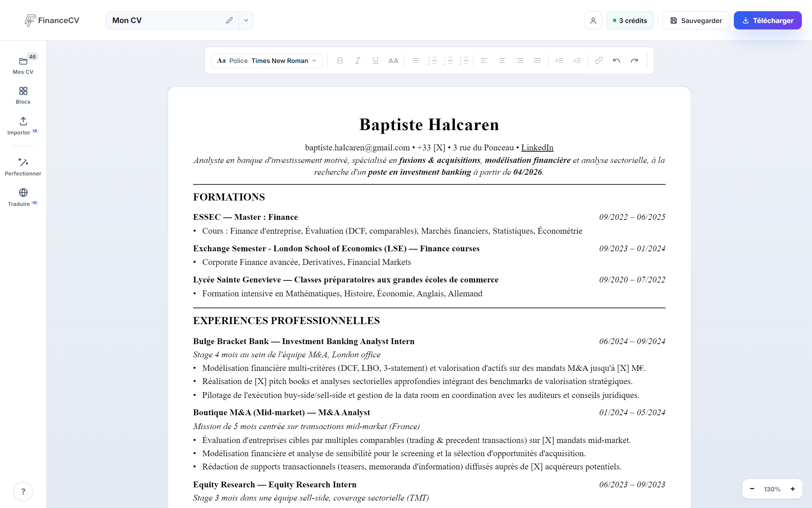812x508 pixels.
Task: Open Importer IA in sidebar
Action: [23, 126]
